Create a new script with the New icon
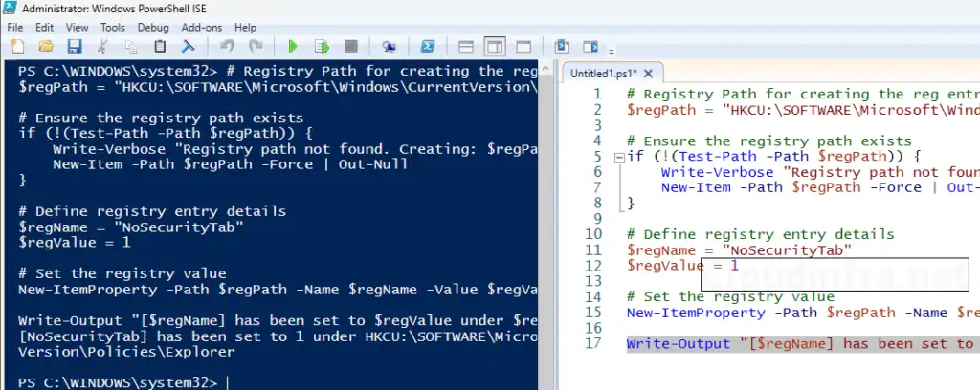 17,46
